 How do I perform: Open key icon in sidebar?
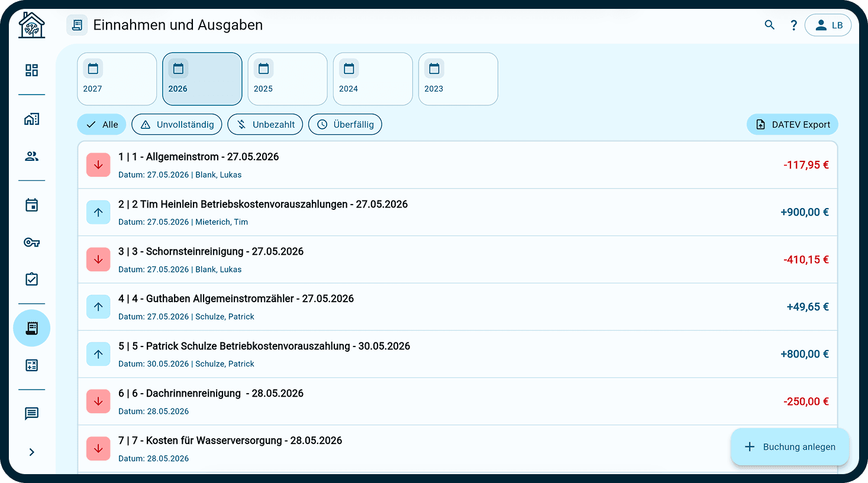31,242
